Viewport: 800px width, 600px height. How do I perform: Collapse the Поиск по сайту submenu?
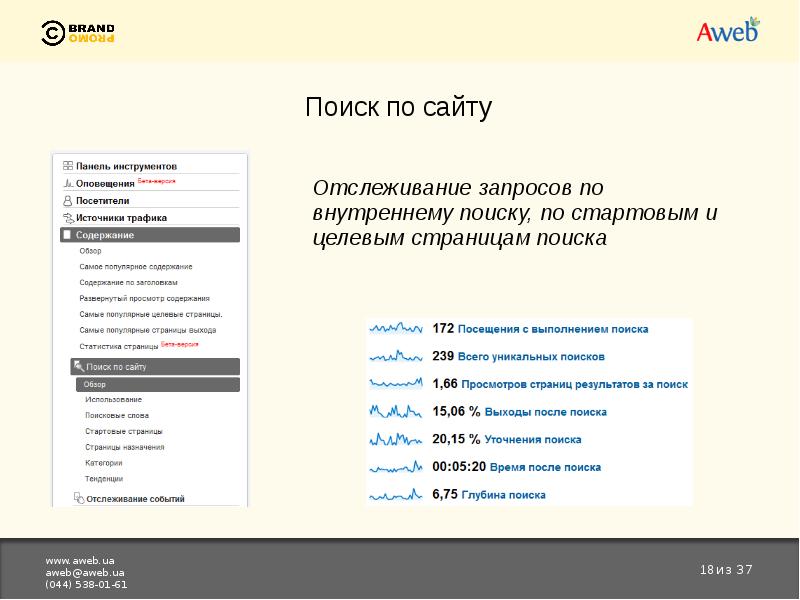click(x=155, y=367)
